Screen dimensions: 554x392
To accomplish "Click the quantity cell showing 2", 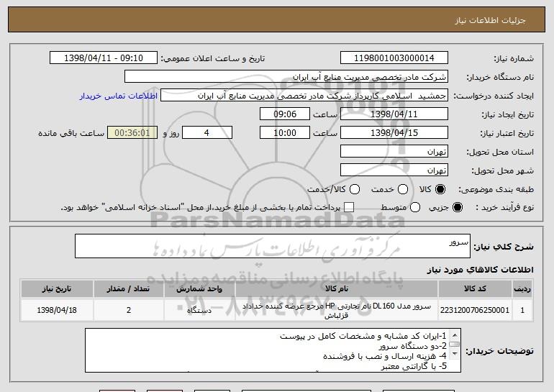I will point(128,310).
